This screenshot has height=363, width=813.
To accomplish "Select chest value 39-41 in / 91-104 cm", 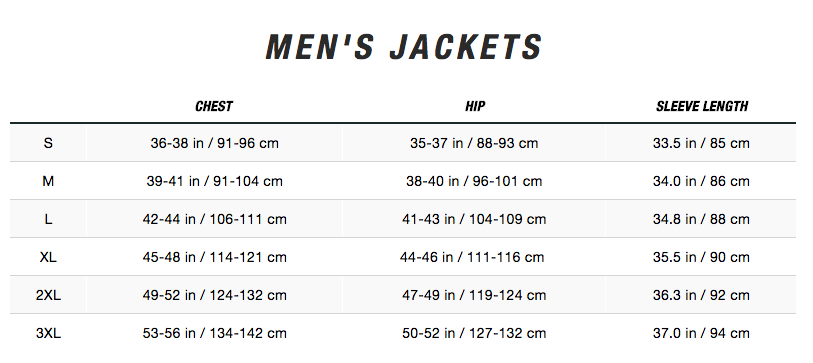I will [215, 182].
